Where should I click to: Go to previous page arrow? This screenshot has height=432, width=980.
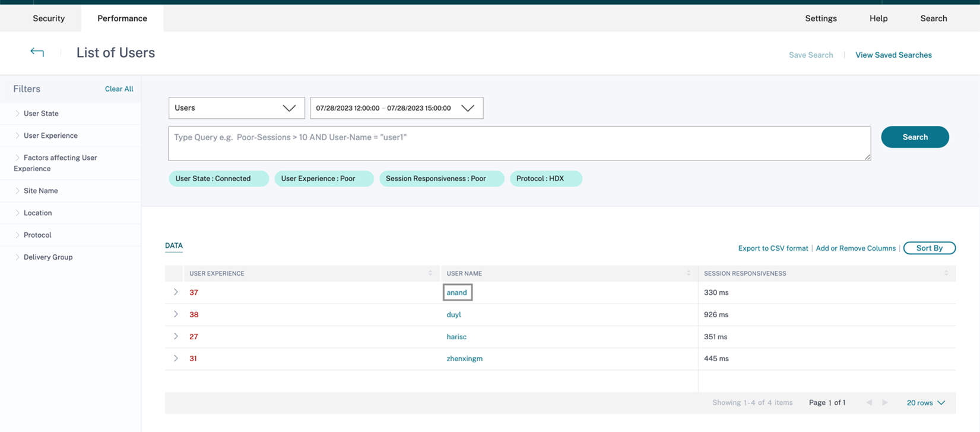(869, 403)
